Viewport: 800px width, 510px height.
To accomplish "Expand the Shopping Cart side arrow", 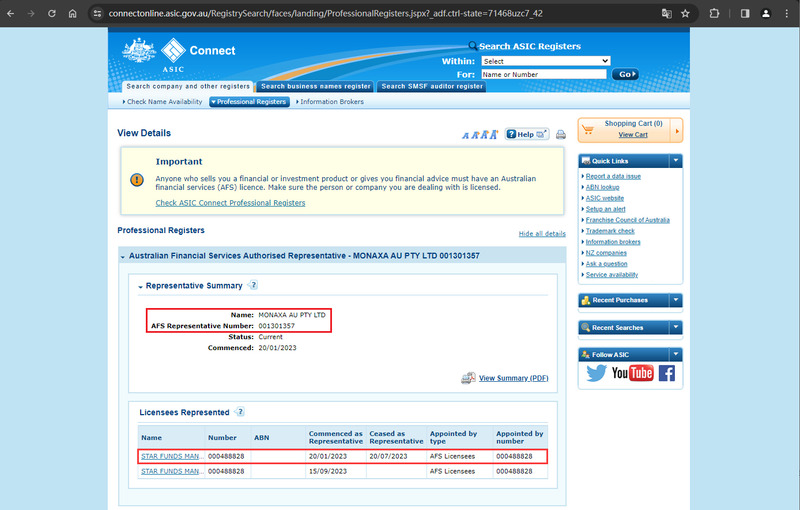I will [x=677, y=131].
